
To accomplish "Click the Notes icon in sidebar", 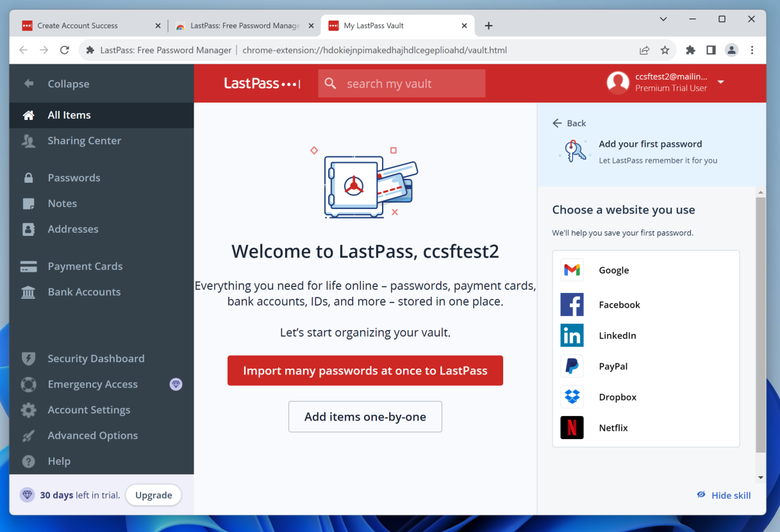I will (28, 204).
